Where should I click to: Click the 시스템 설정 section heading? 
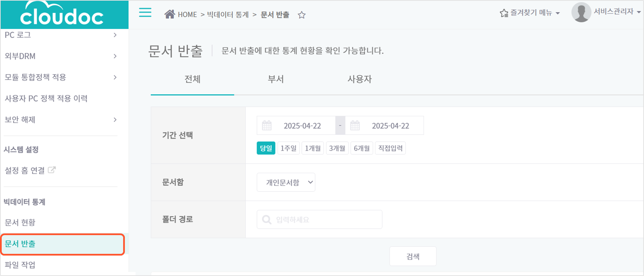(21, 150)
